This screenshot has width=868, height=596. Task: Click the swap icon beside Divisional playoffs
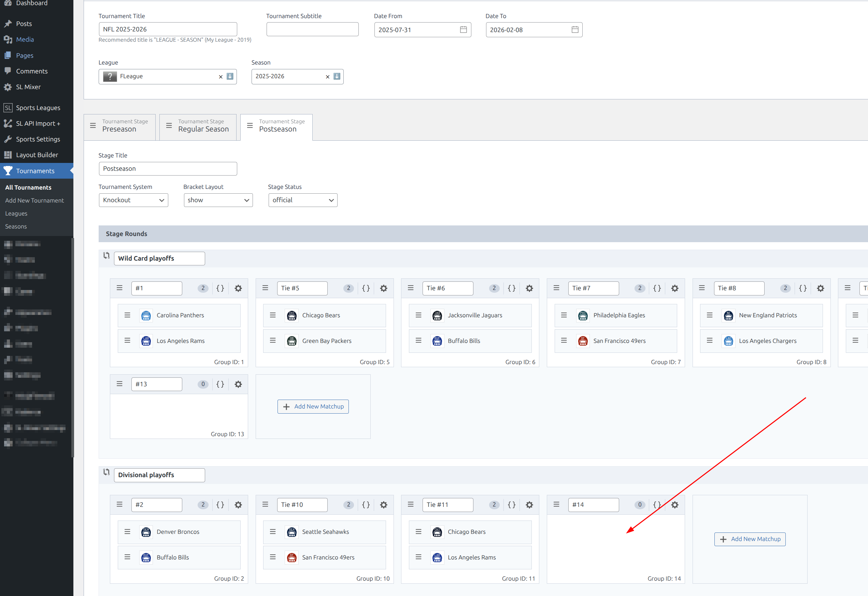[106, 472]
